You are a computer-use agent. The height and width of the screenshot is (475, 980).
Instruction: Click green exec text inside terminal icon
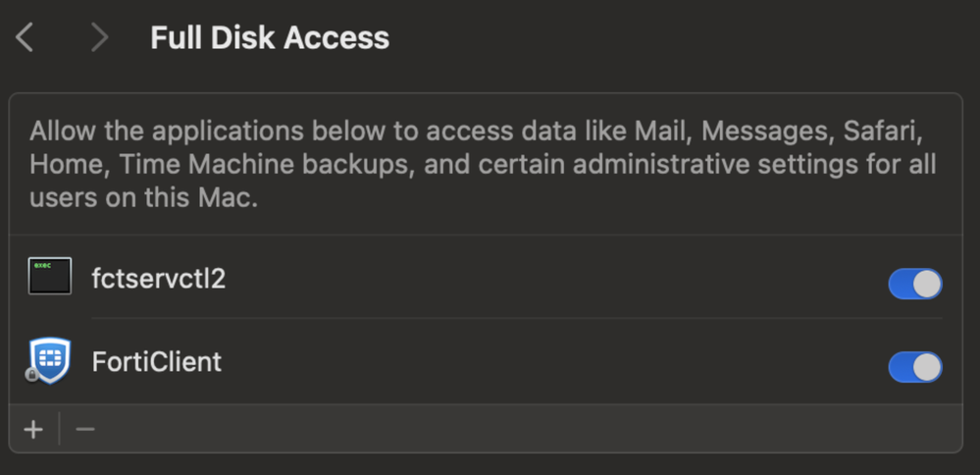point(42,266)
